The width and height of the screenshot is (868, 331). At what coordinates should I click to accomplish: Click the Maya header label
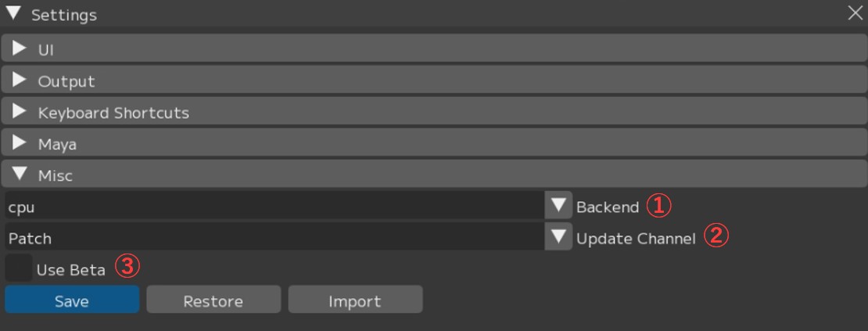click(x=57, y=144)
